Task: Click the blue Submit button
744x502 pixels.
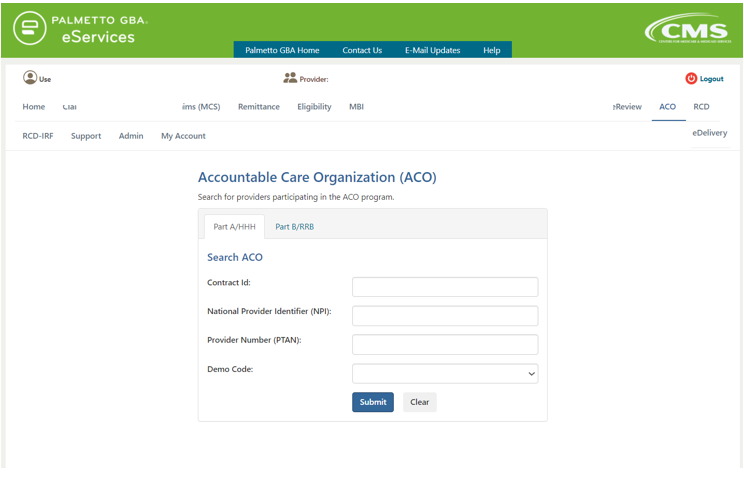Action: coord(373,402)
